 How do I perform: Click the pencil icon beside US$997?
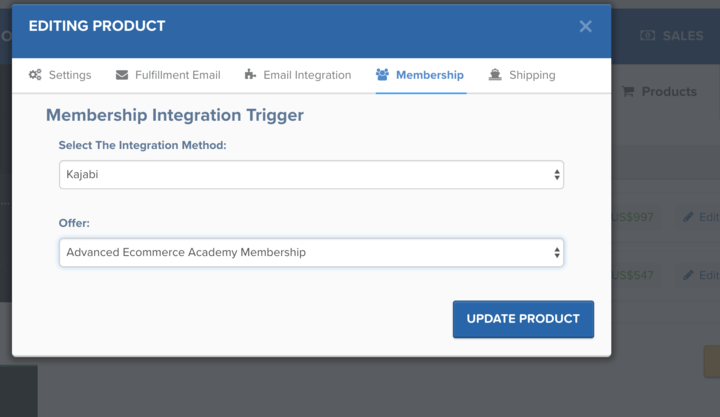tap(688, 217)
